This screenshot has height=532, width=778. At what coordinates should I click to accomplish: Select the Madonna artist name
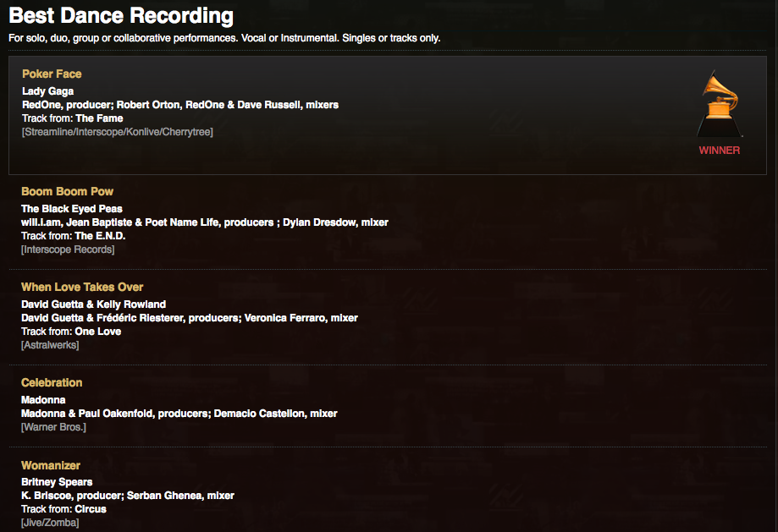[x=43, y=400]
